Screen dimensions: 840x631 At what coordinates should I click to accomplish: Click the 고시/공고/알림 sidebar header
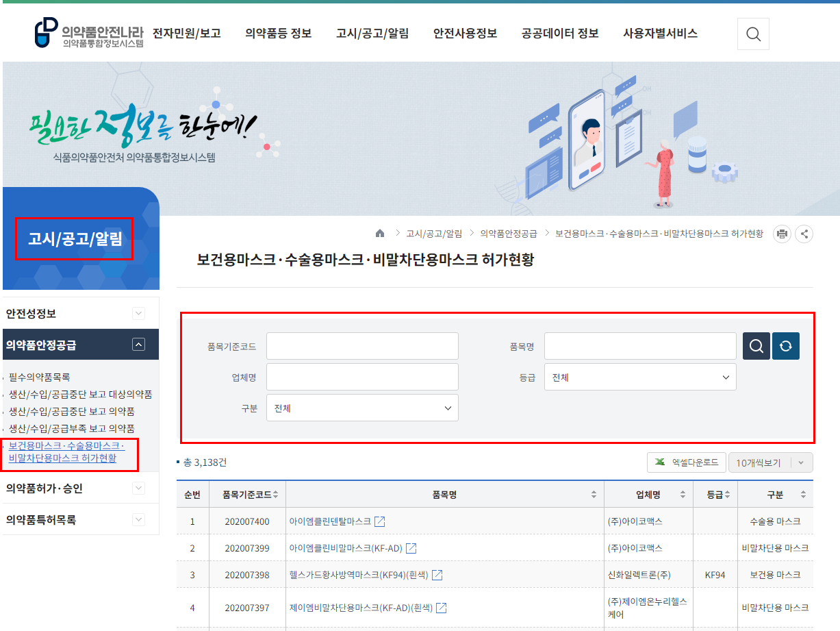[75, 239]
